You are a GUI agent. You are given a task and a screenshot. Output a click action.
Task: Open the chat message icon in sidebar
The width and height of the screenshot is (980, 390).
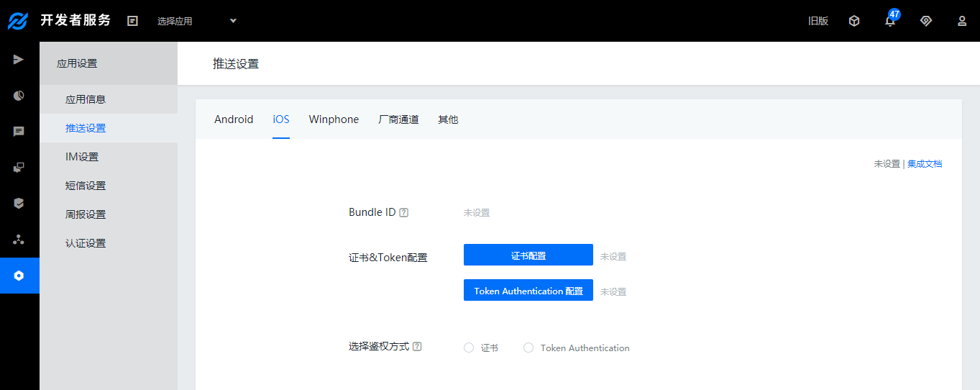point(19,132)
